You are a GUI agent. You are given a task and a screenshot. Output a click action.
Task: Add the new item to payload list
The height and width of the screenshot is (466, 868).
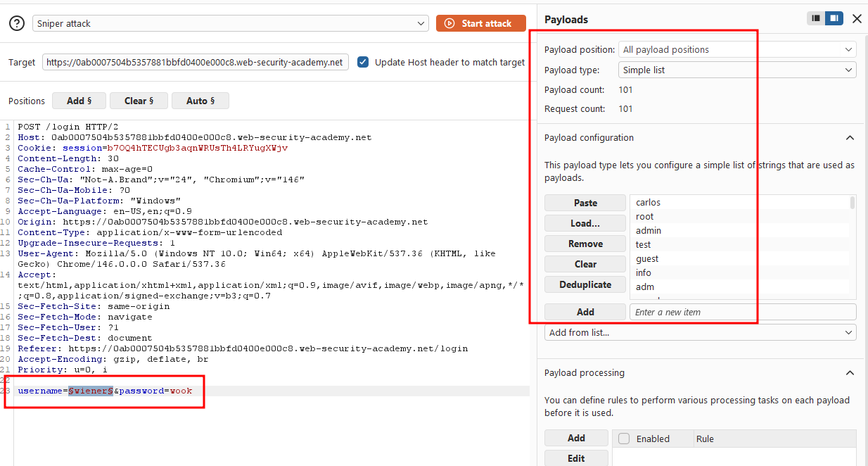pyautogui.click(x=585, y=312)
